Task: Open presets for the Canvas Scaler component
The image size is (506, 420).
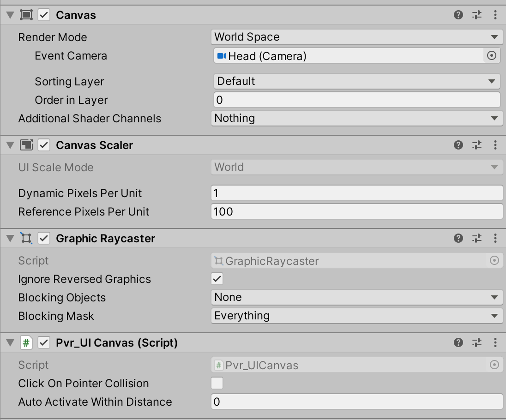Action: click(x=477, y=145)
